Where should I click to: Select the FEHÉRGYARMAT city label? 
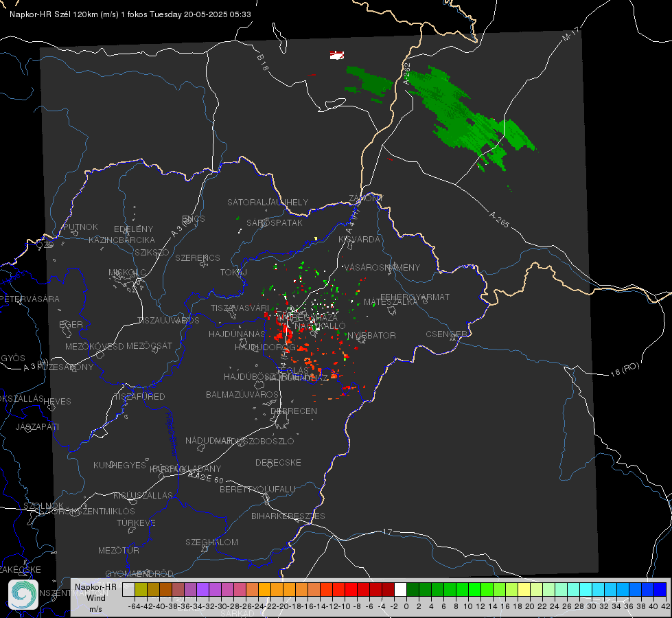[x=415, y=297]
